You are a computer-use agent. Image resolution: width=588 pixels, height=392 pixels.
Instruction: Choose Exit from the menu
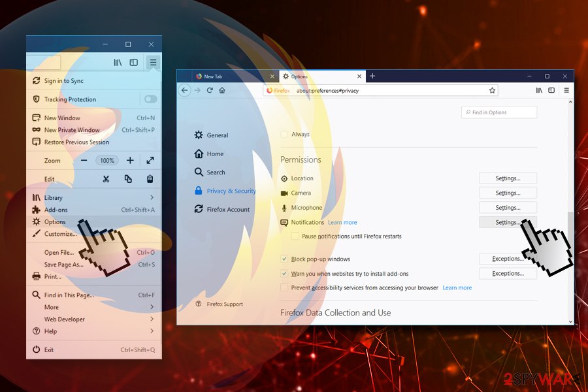(94, 350)
